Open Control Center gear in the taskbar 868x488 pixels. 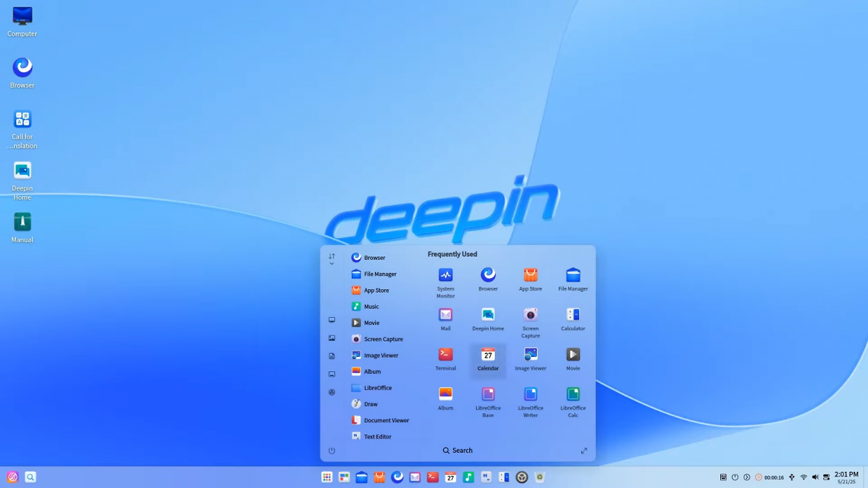click(x=521, y=477)
